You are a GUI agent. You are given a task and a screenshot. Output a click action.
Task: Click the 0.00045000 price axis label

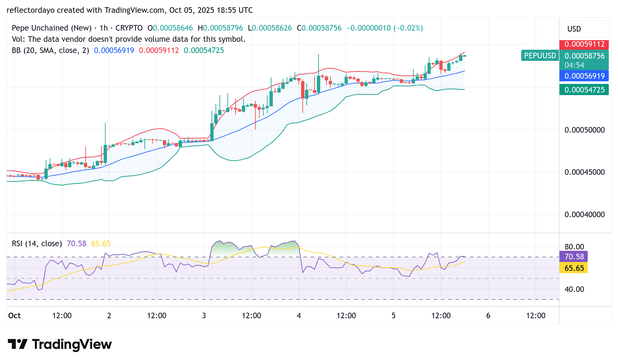(x=584, y=172)
